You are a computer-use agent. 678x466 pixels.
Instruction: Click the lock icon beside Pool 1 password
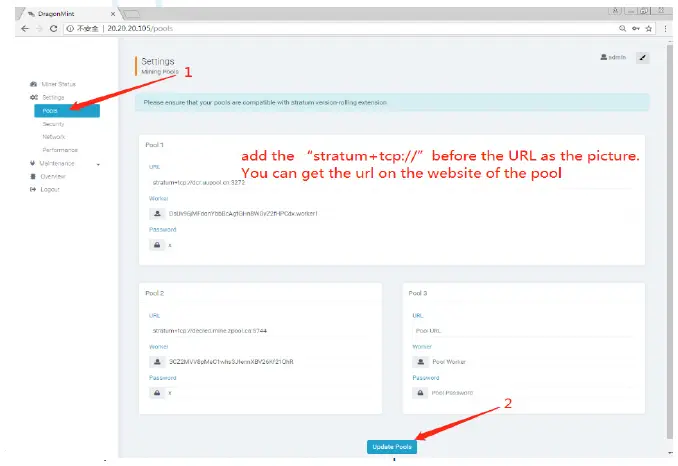click(x=157, y=245)
